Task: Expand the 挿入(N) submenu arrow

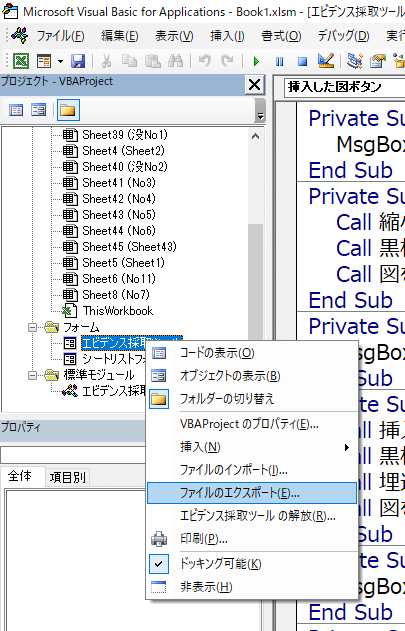Action: tap(347, 447)
